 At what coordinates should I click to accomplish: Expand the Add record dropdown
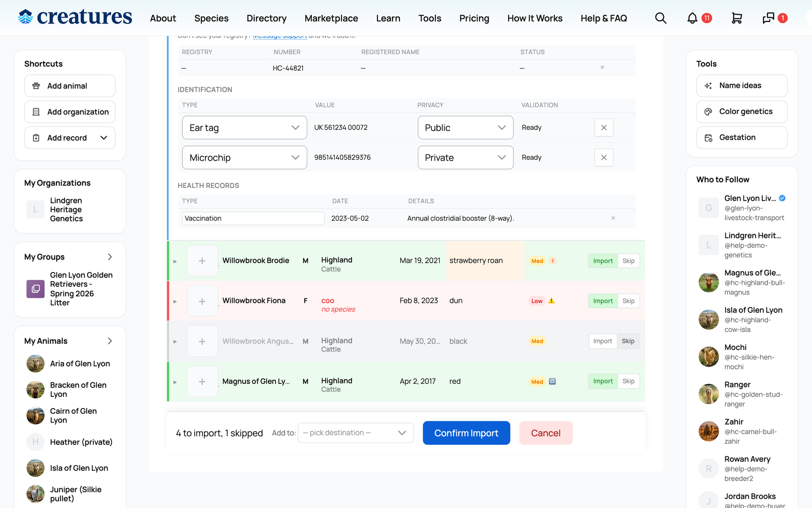tap(104, 138)
